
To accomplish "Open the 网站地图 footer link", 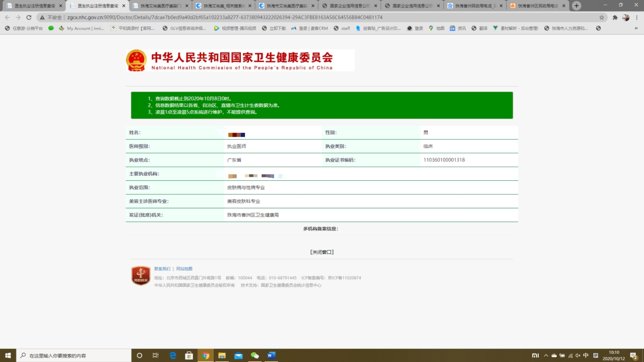I will tap(184, 269).
